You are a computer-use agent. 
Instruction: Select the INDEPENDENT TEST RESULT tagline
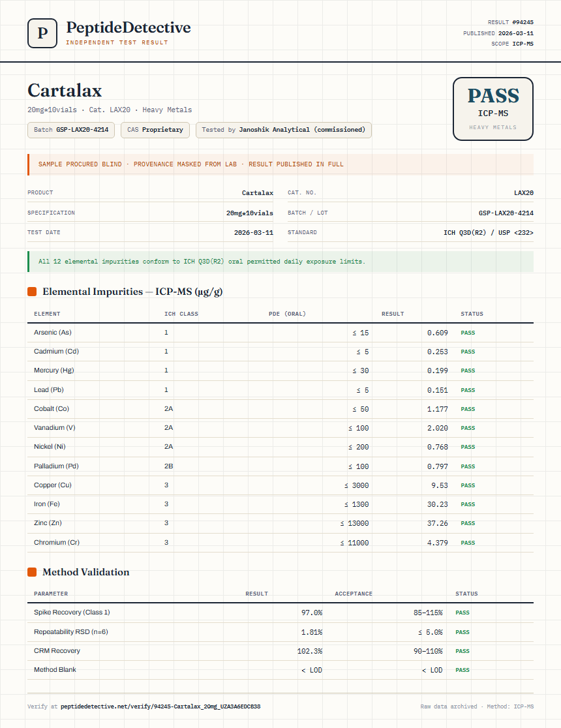tap(117, 42)
